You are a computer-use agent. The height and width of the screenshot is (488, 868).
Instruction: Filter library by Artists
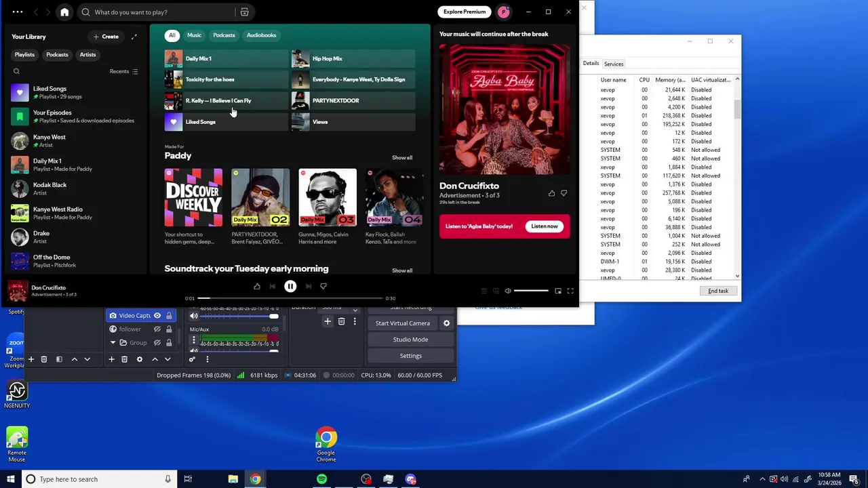coord(87,54)
